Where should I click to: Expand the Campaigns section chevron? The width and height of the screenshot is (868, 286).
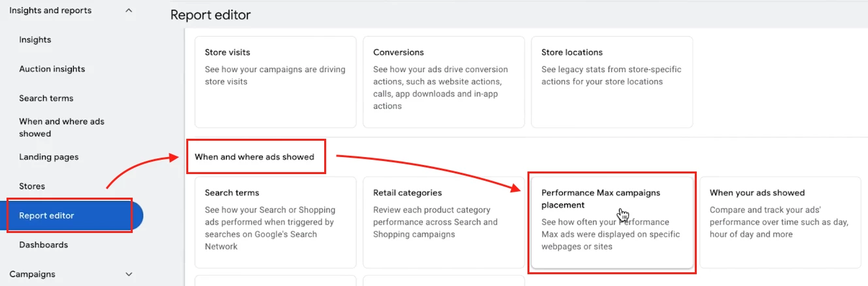[129, 274]
